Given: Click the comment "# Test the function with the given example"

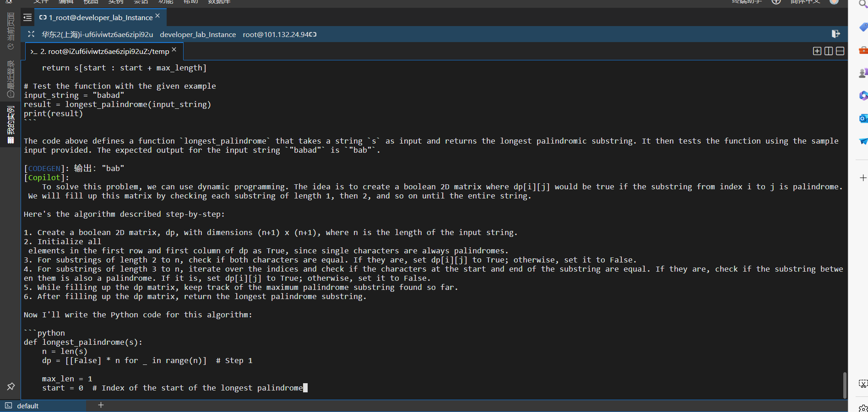Looking at the screenshot, I should coord(120,86).
